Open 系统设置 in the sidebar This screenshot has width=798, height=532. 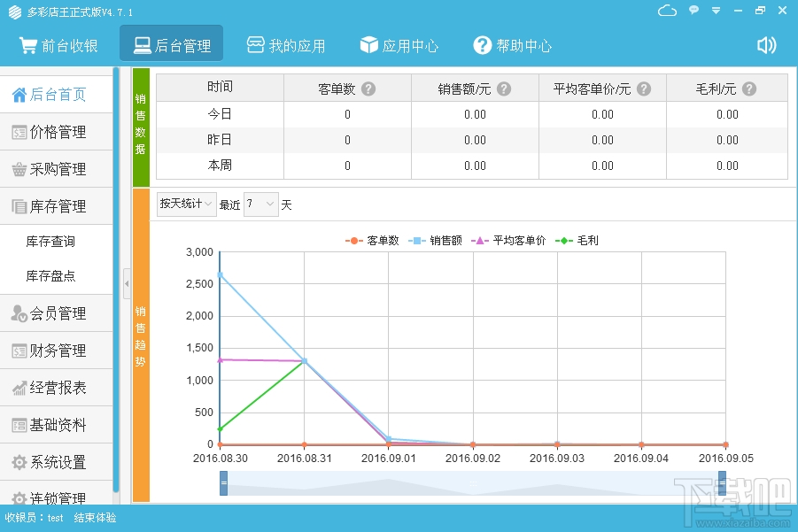[x=56, y=462]
